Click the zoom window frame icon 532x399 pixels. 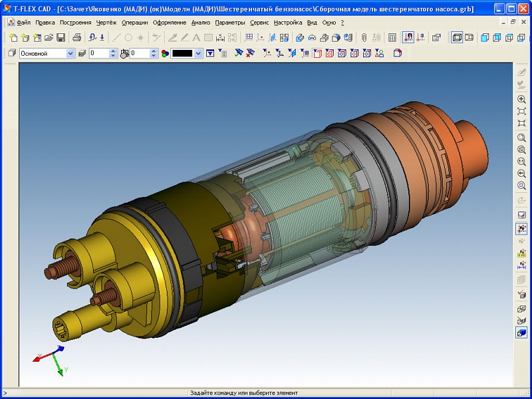click(x=521, y=111)
